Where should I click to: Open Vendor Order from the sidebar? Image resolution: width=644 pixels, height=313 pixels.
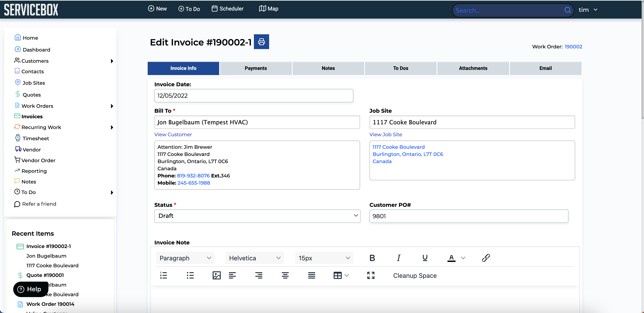tap(35, 160)
